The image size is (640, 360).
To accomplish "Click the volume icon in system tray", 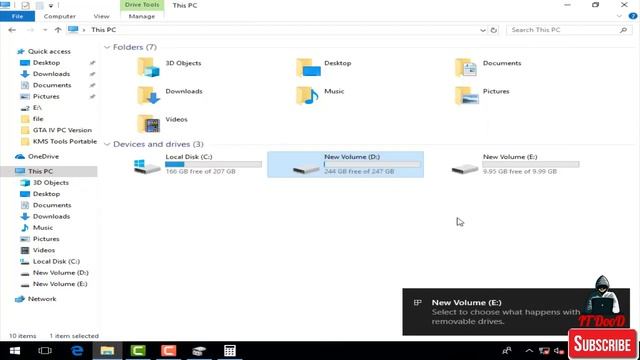I will [x=559, y=351].
